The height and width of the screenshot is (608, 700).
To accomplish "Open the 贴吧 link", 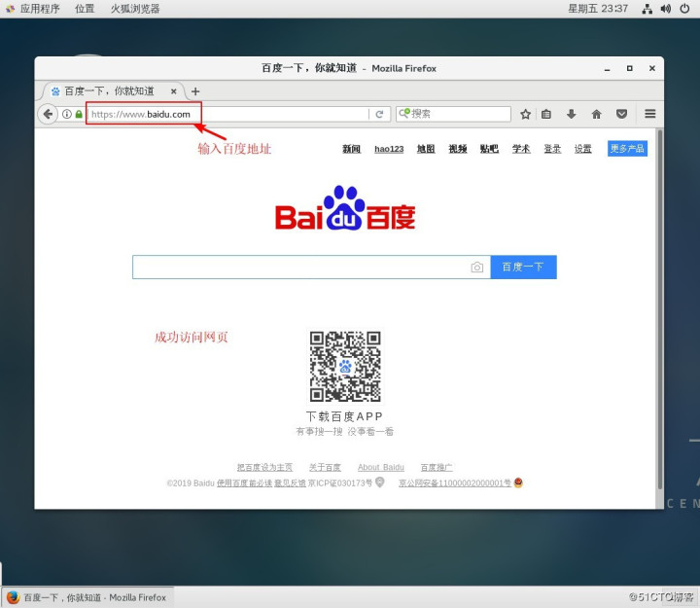I will (489, 149).
